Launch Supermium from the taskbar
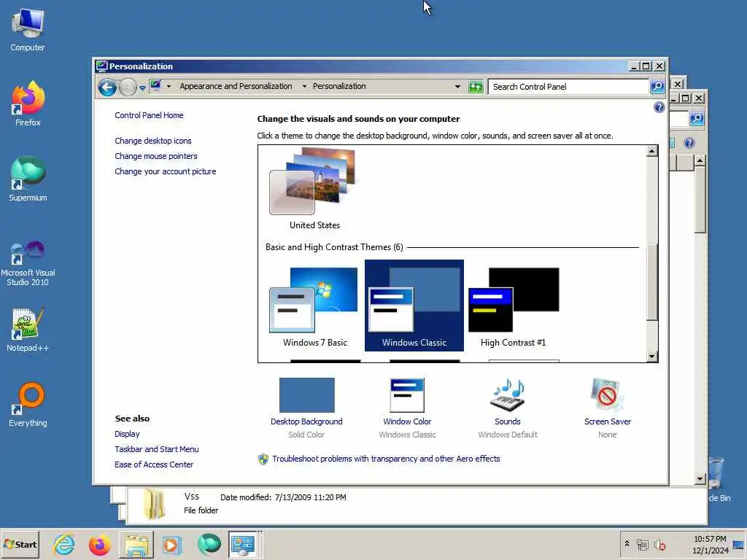The image size is (747, 560). point(209,544)
